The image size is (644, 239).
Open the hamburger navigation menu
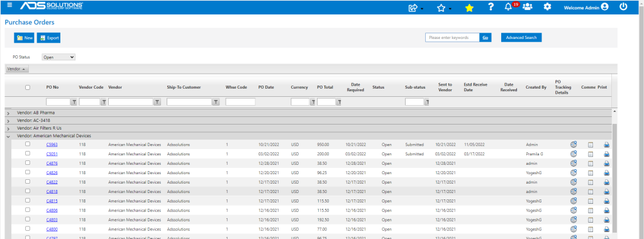(x=10, y=5)
